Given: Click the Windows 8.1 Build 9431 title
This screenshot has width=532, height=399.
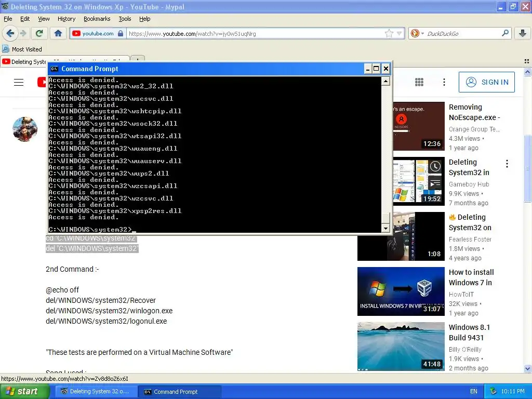Looking at the screenshot, I should coord(469,332).
